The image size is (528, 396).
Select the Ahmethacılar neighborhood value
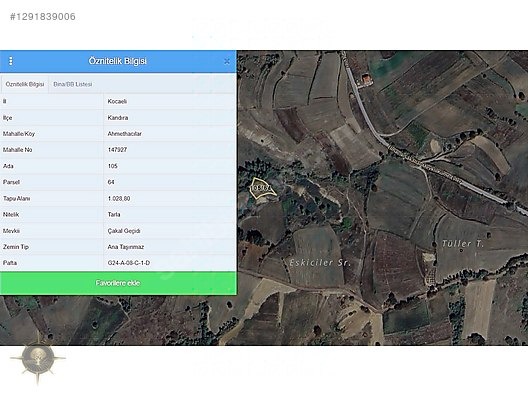click(125, 134)
